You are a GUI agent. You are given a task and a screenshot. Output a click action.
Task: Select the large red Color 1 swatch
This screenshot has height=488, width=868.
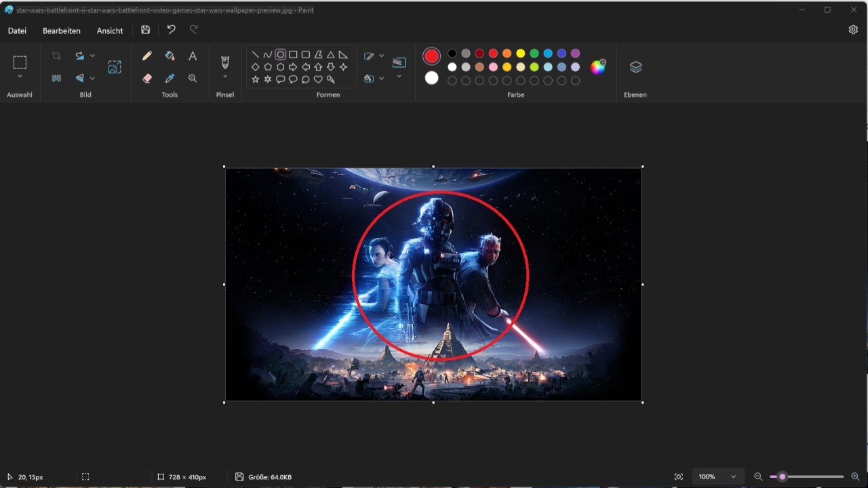pos(431,56)
